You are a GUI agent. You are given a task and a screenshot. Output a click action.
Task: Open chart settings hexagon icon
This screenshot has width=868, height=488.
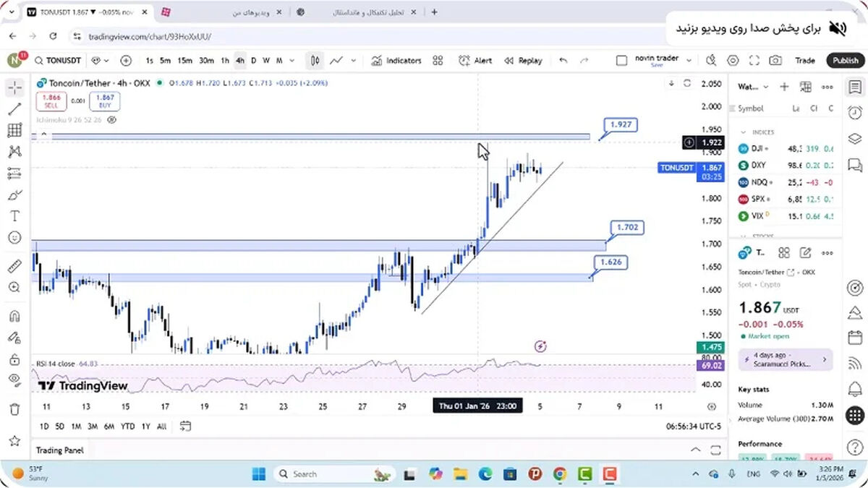[733, 61]
